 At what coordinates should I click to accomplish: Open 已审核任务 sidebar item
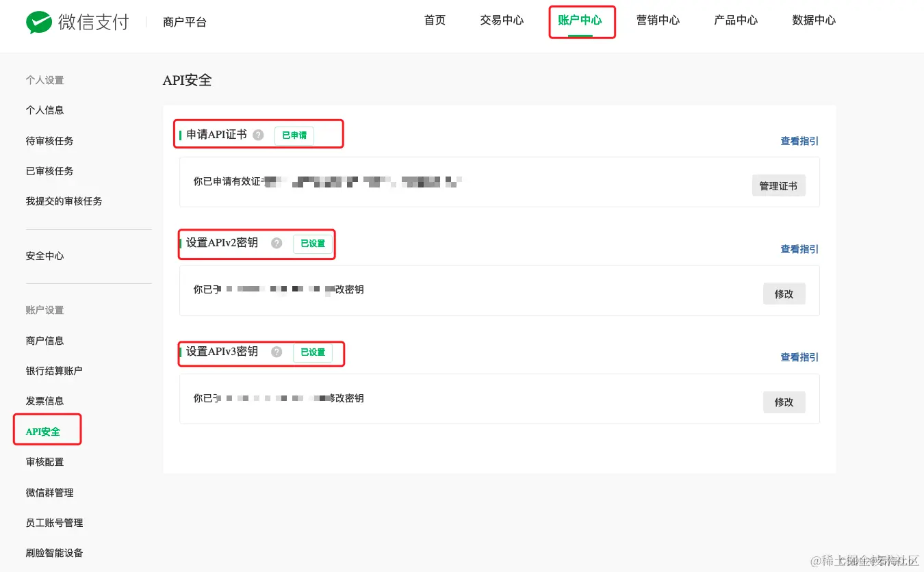click(49, 171)
